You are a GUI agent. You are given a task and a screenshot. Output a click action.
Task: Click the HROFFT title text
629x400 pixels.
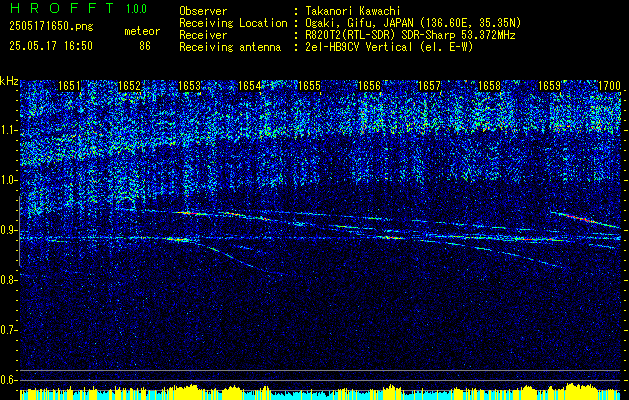tap(62, 8)
